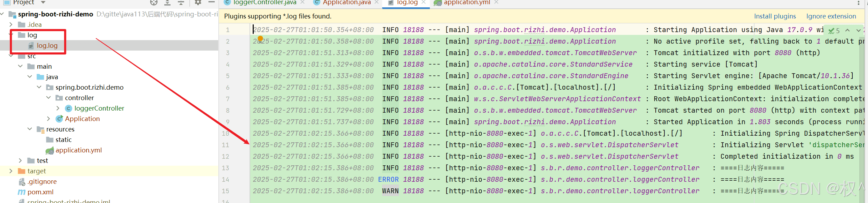
Task: Go to next highlighted problem arrow
Action: [x=858, y=30]
